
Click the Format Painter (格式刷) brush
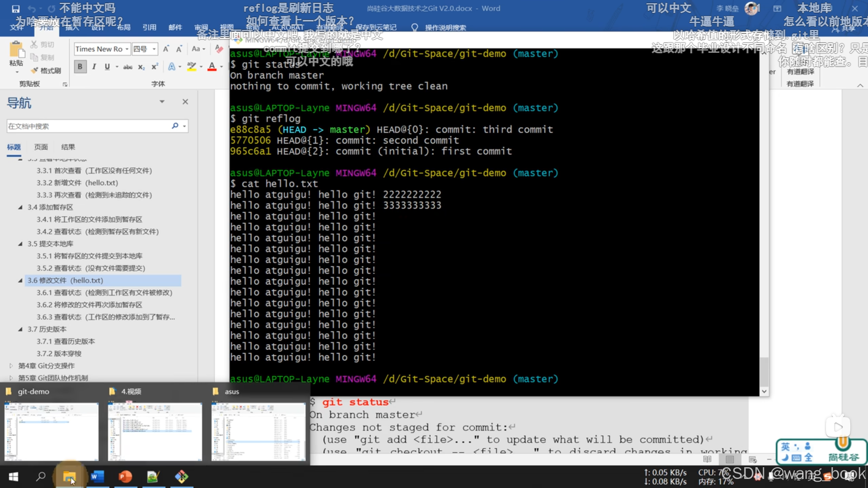pos(34,70)
